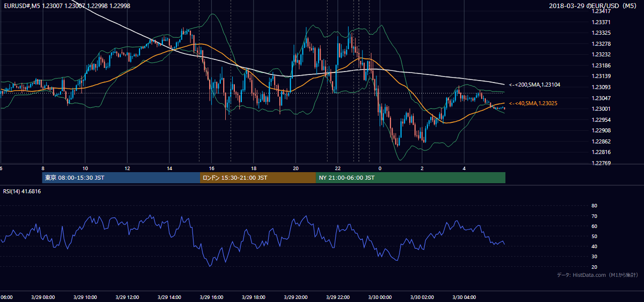
Task: Click the 1.22954 price axis label
Action: (x=601, y=120)
